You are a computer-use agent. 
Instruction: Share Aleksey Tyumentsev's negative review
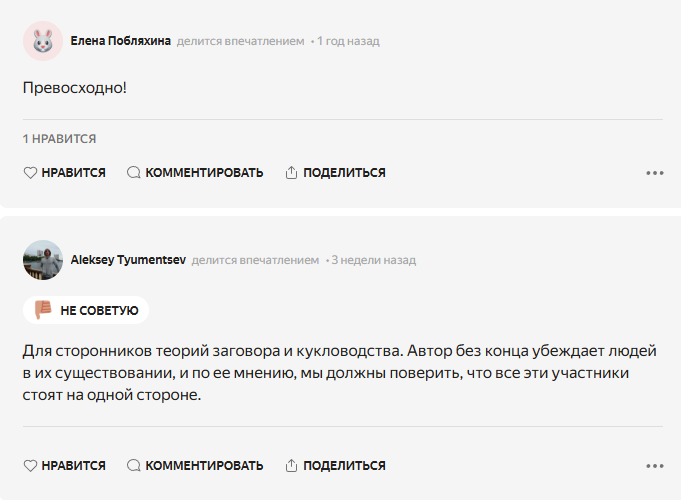(335, 465)
